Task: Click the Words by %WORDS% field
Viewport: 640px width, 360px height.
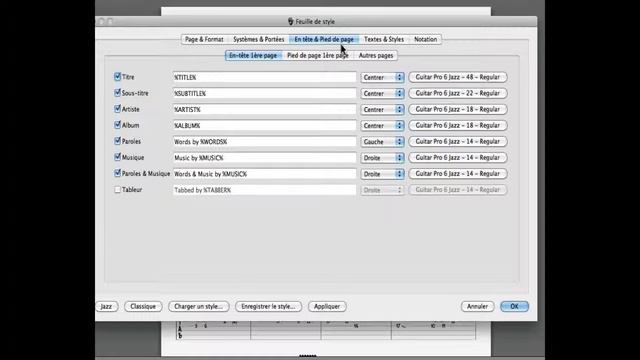Action: [264, 142]
